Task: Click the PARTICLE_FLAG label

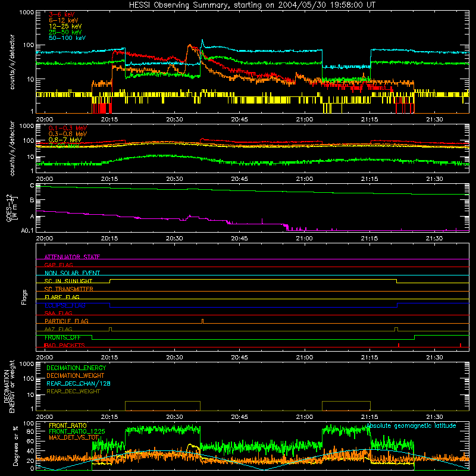Action: tap(67, 321)
